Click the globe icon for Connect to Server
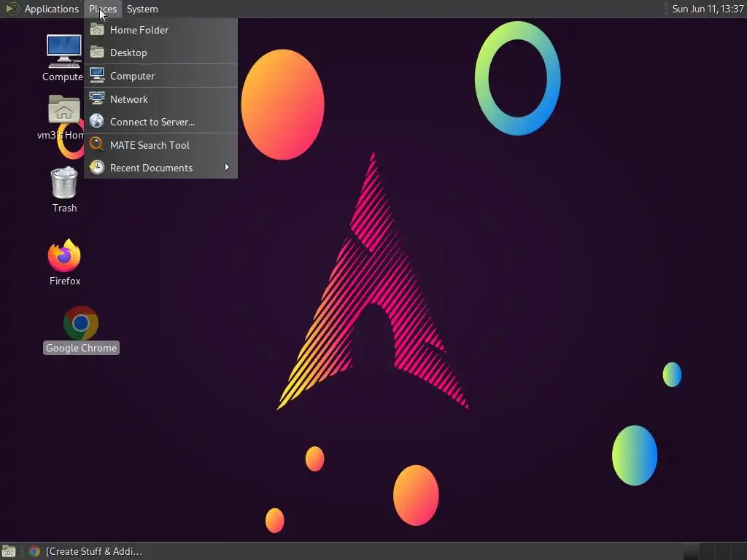The image size is (747, 560). pos(97,121)
